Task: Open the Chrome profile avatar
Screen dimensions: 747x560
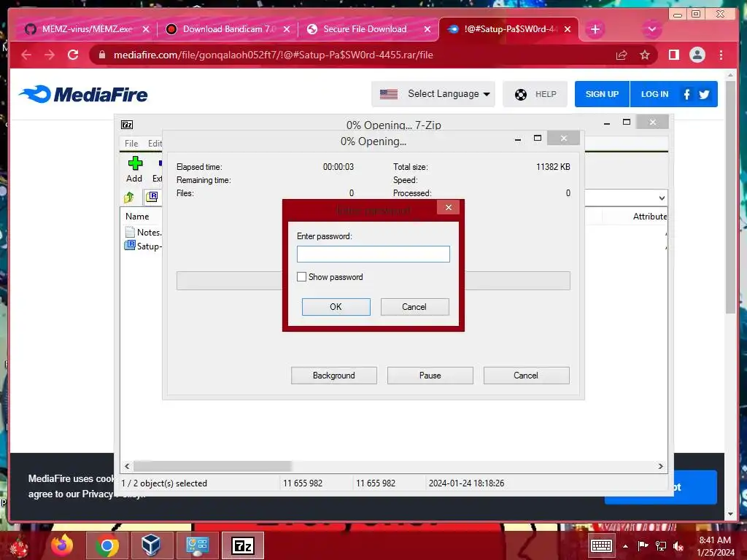Action: coord(697,55)
